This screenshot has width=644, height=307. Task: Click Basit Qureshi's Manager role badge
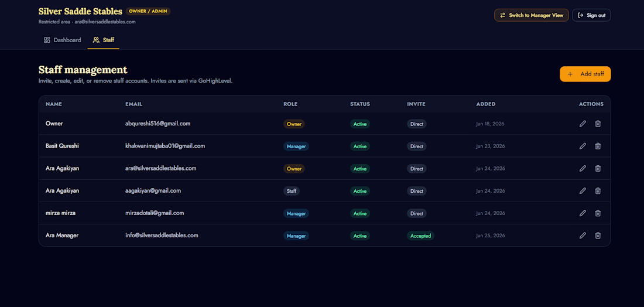click(296, 146)
